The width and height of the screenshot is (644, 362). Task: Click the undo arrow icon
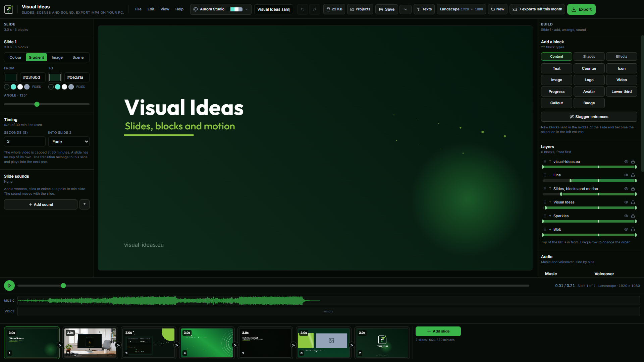(x=303, y=9)
